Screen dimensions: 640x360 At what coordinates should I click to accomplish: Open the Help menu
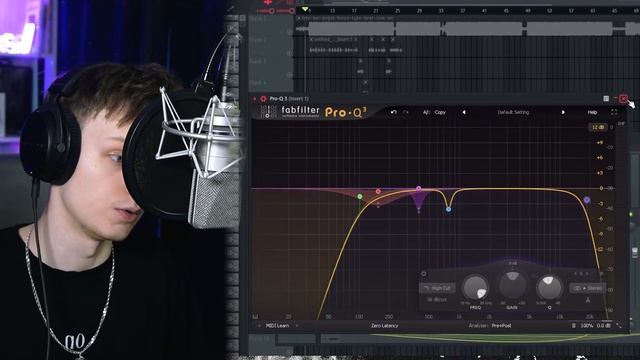point(592,112)
